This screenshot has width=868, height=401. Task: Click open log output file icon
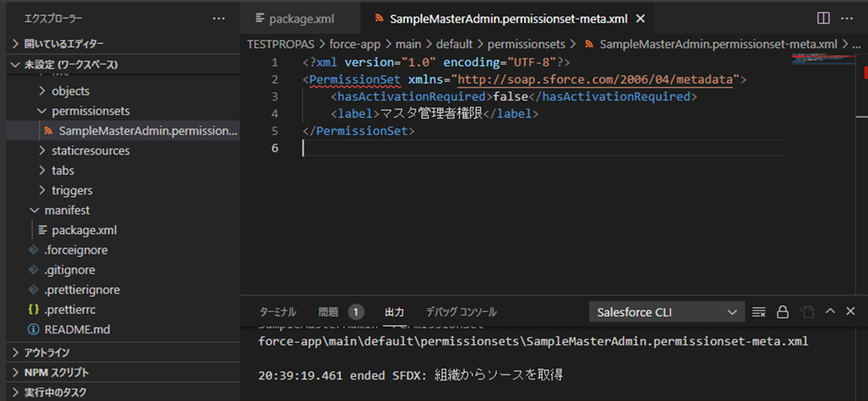click(x=807, y=312)
